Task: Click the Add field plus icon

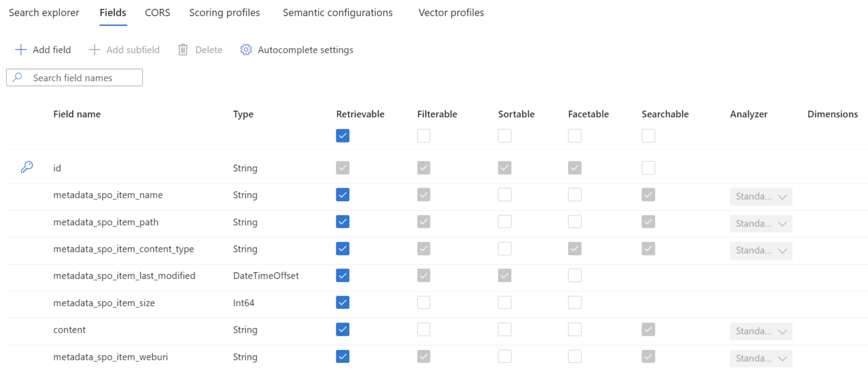Action: pos(21,50)
